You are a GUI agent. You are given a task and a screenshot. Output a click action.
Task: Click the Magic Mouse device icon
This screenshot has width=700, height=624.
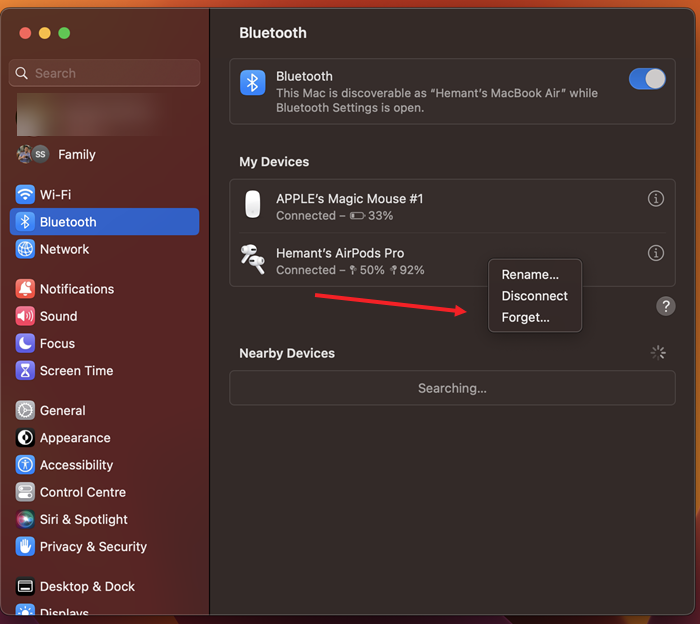click(253, 204)
